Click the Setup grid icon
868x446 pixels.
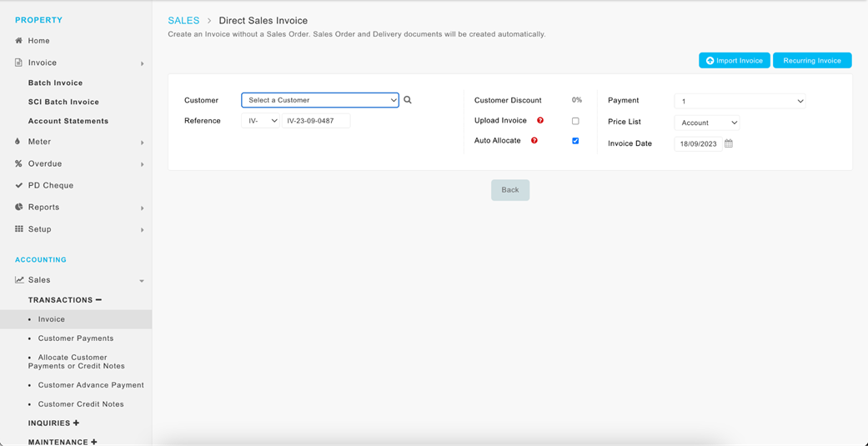(19, 229)
